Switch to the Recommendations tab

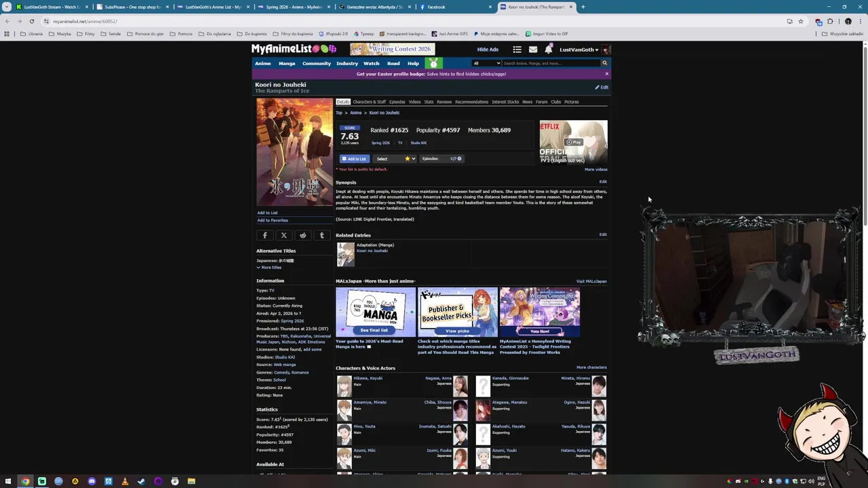click(x=471, y=102)
